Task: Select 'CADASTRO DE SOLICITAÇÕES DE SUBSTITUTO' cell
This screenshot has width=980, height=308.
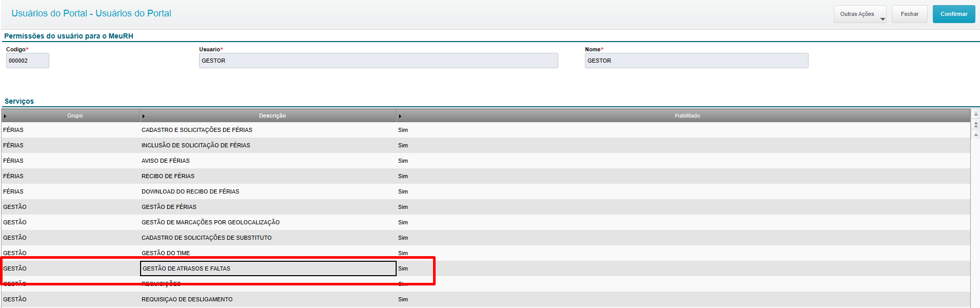Action: tap(268, 238)
